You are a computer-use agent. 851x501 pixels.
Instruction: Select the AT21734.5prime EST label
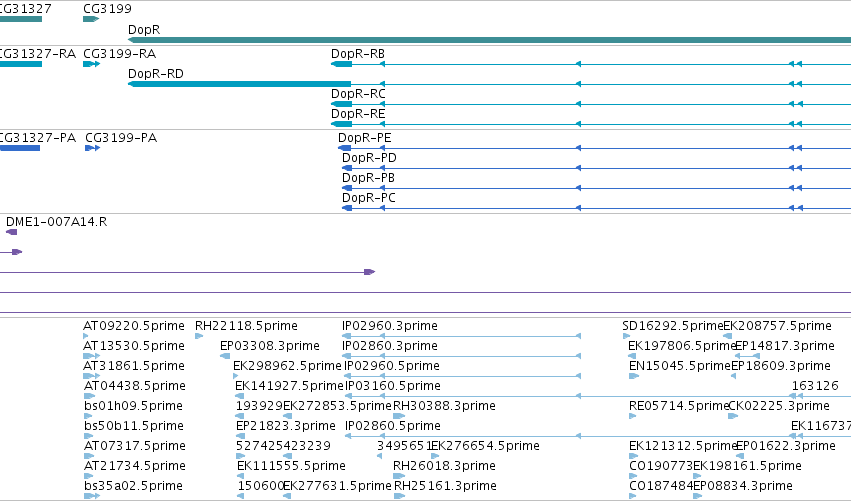[x=134, y=467]
